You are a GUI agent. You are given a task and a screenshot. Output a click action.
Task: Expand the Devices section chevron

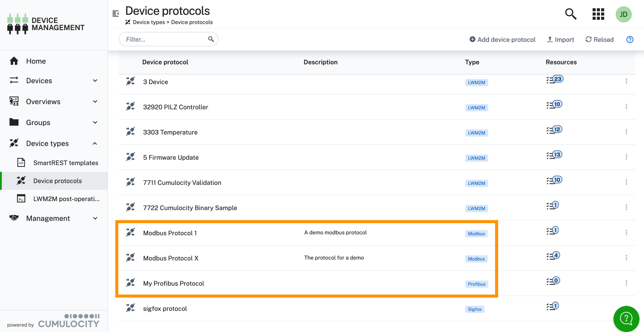95,81
